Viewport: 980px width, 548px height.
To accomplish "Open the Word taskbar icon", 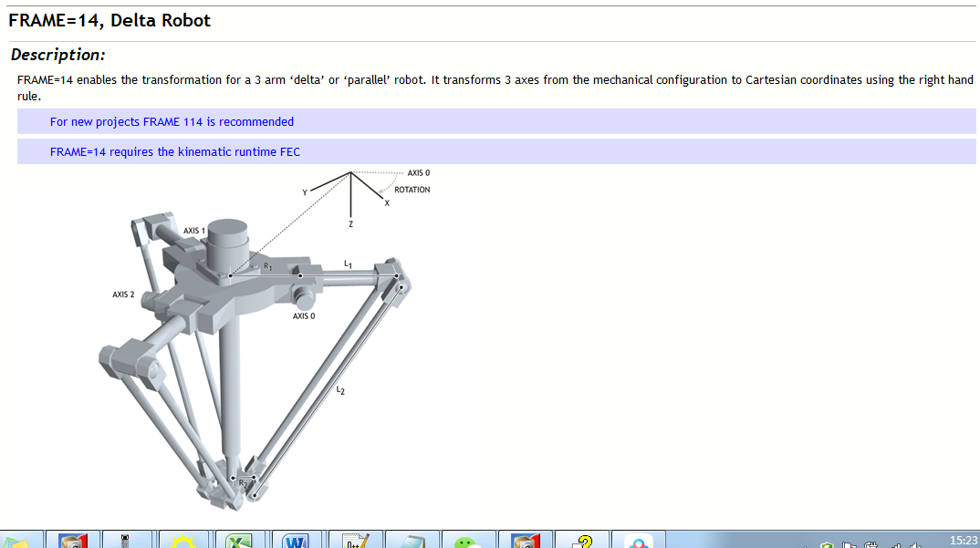I will [x=296, y=541].
